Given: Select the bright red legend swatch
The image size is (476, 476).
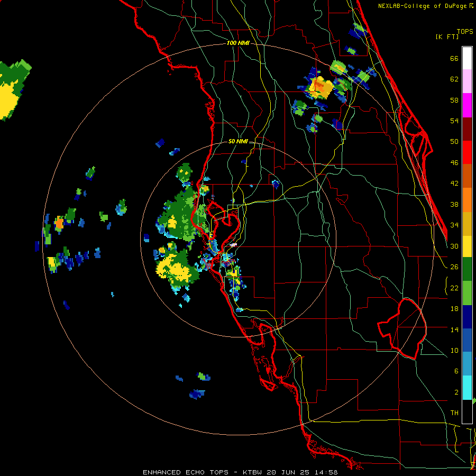Looking at the screenshot, I should [467, 152].
